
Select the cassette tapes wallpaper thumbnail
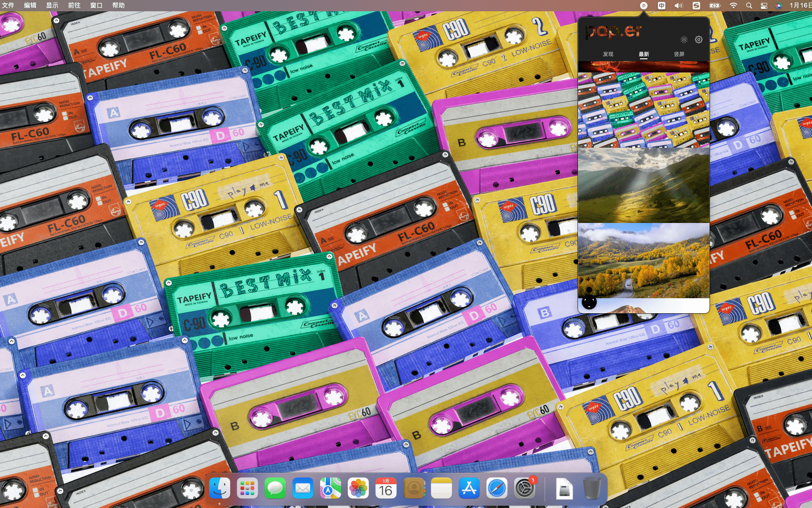(x=644, y=110)
